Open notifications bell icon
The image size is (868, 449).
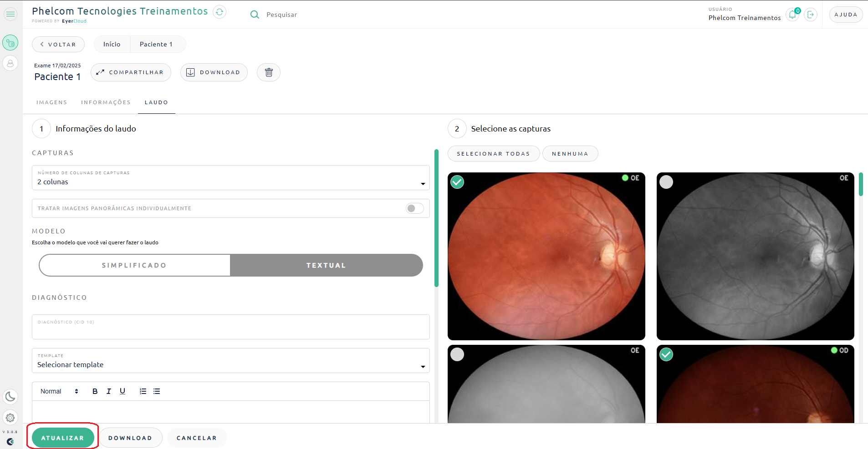point(793,15)
